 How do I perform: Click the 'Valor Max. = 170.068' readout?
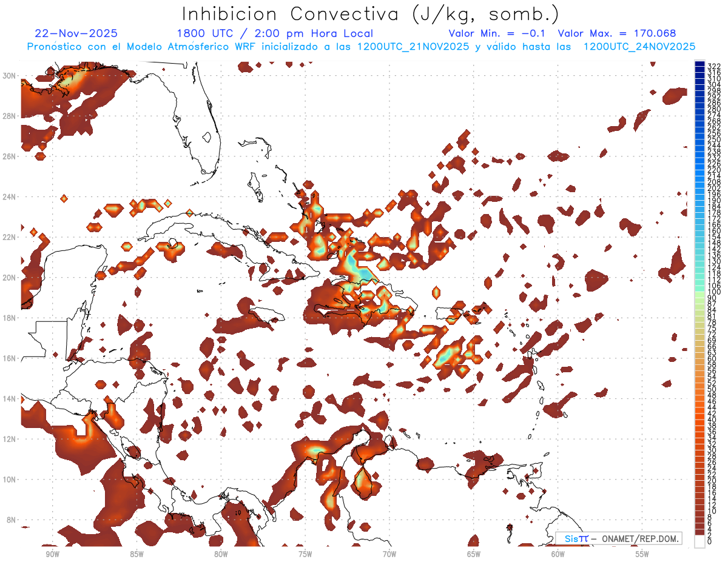(x=616, y=33)
